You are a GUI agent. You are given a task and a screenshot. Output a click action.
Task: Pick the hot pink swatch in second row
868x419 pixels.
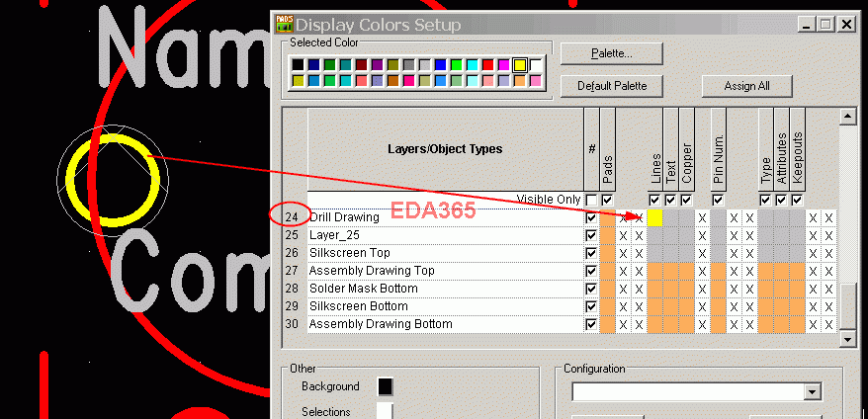(409, 81)
